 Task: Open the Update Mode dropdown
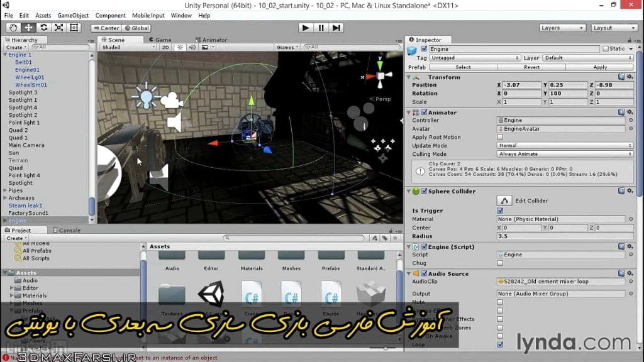(566, 145)
